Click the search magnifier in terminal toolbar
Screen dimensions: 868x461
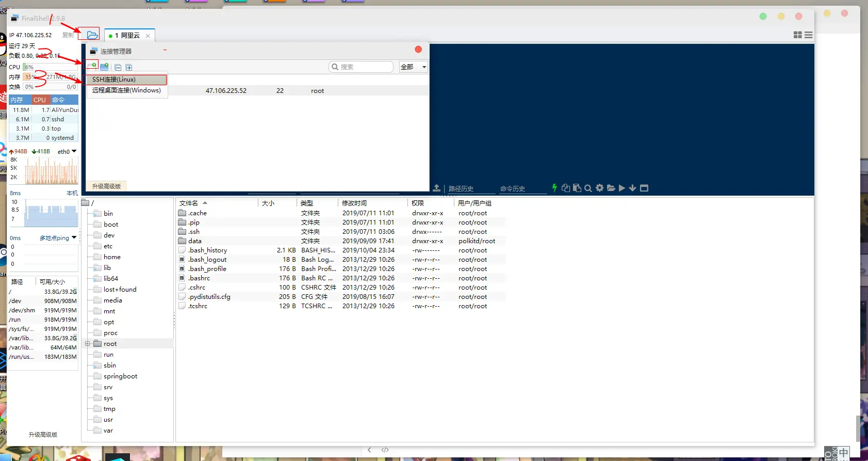(588, 188)
